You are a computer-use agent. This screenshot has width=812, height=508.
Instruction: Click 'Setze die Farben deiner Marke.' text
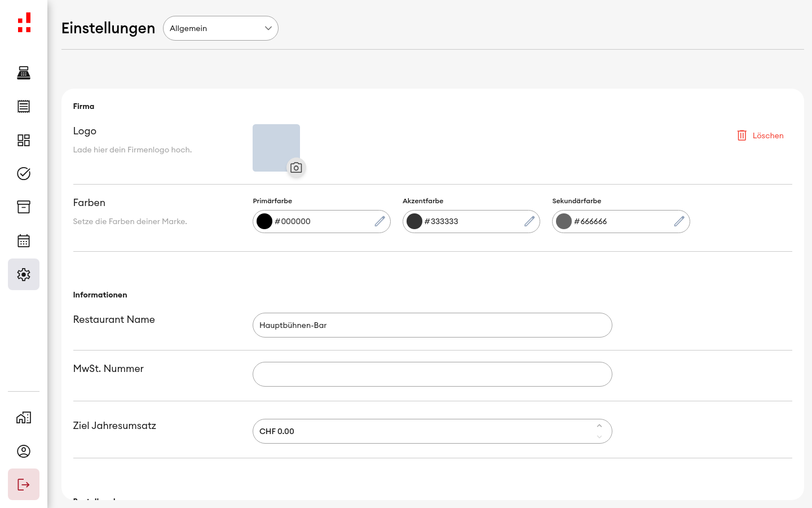pyautogui.click(x=130, y=221)
